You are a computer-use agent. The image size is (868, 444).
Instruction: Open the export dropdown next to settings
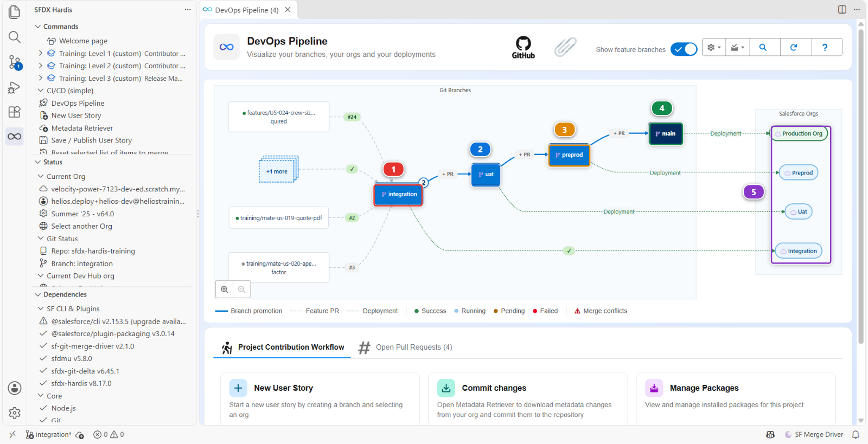737,48
